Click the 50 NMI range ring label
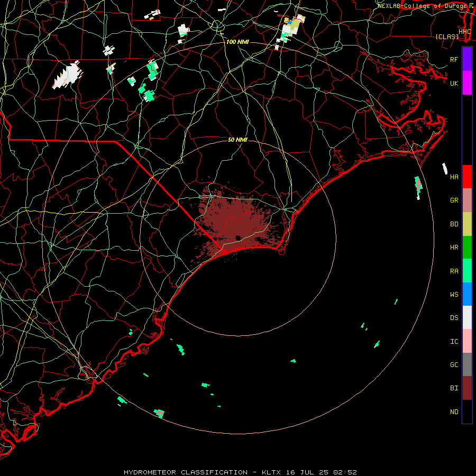Screen dimensions: 476x476 237,140
